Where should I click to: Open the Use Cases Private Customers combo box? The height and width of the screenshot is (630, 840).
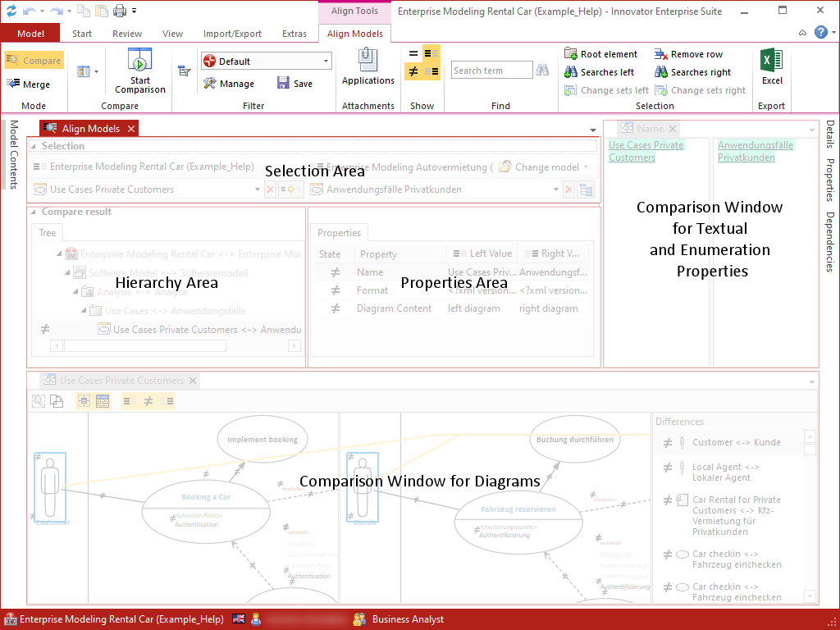(x=146, y=189)
